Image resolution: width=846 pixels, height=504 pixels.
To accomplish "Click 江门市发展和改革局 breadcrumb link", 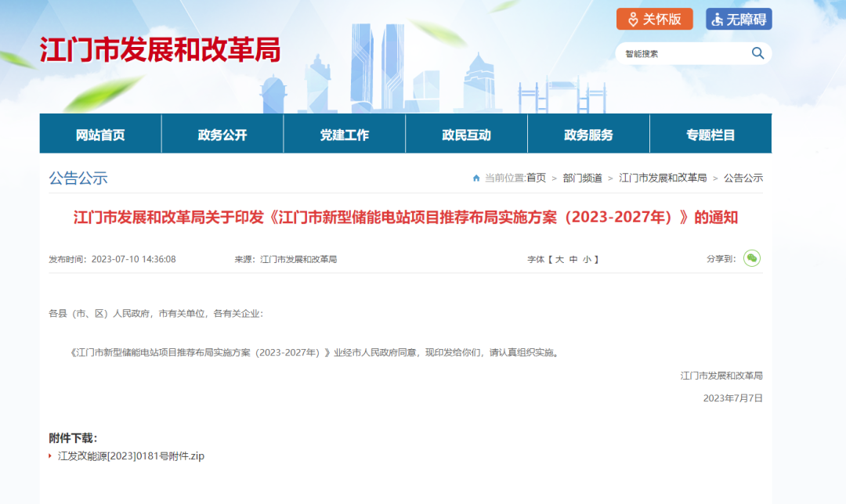I will 663,178.
